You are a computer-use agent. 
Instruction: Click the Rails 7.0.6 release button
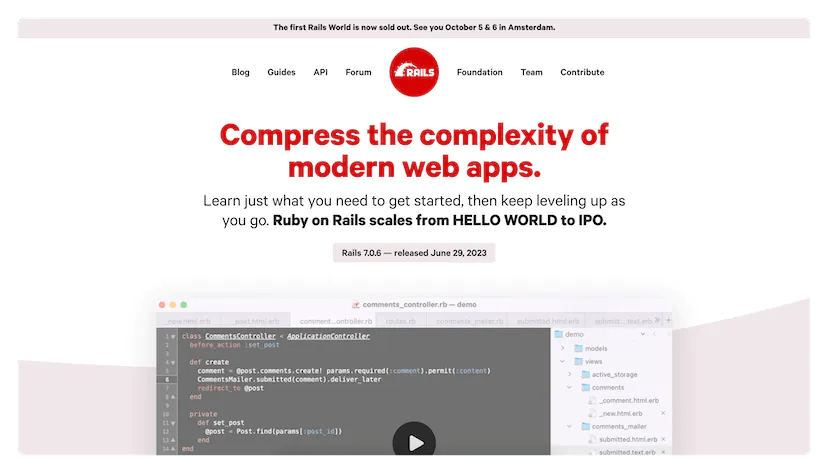pos(414,253)
